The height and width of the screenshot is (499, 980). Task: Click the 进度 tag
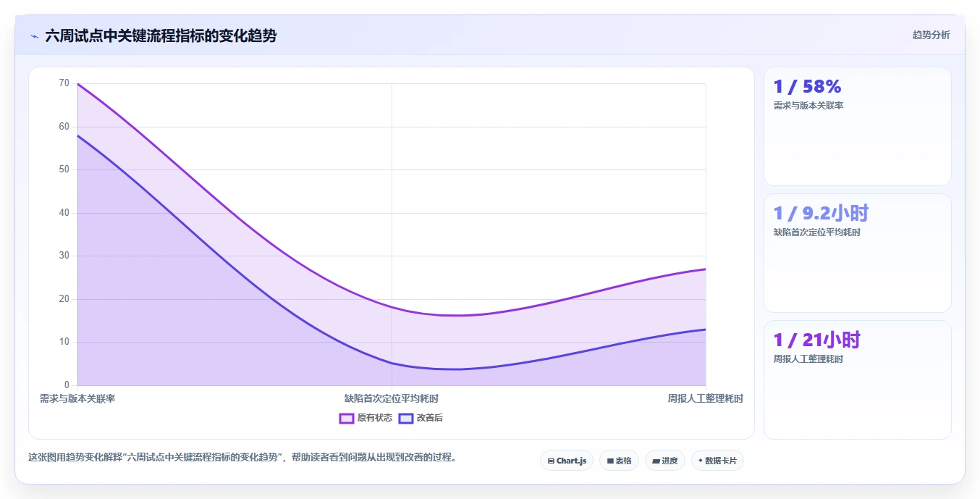click(665, 461)
